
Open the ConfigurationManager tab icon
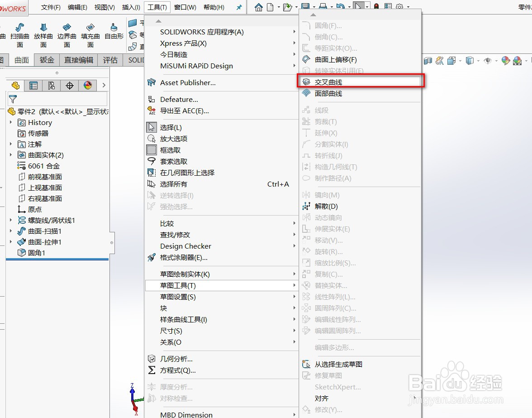[x=52, y=86]
